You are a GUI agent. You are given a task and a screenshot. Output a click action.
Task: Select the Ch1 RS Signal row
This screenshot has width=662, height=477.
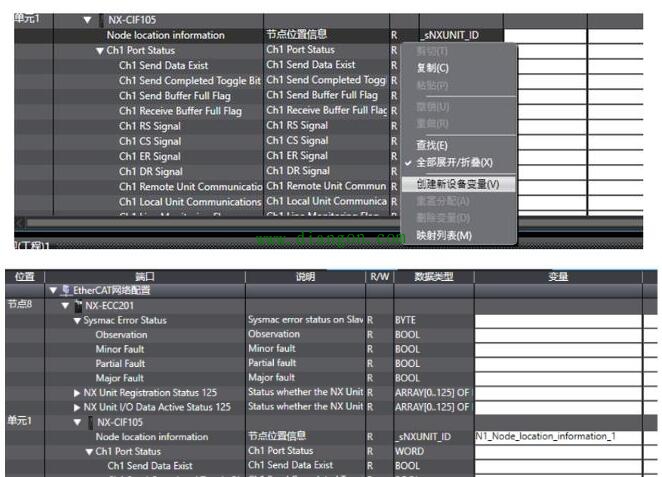pyautogui.click(x=150, y=126)
